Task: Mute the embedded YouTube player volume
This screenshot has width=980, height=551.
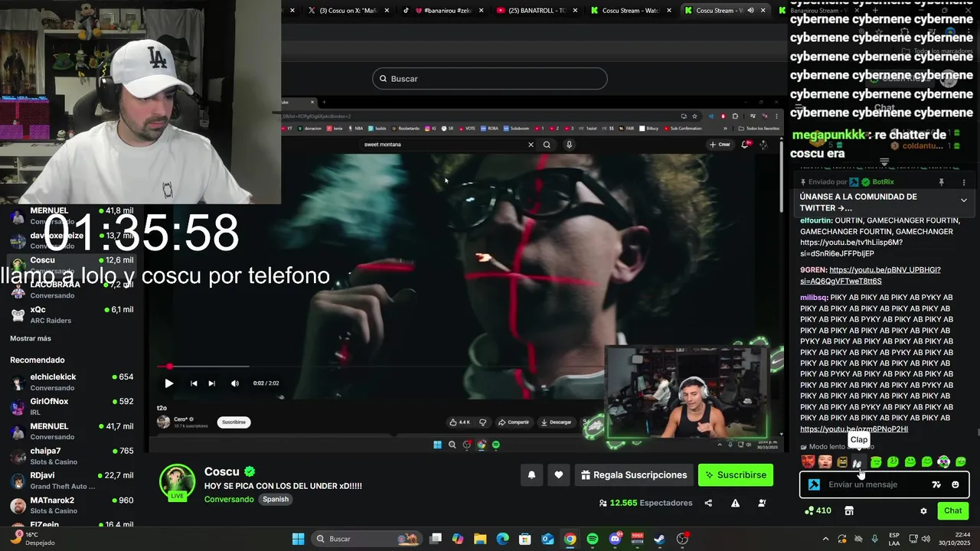Action: [235, 383]
